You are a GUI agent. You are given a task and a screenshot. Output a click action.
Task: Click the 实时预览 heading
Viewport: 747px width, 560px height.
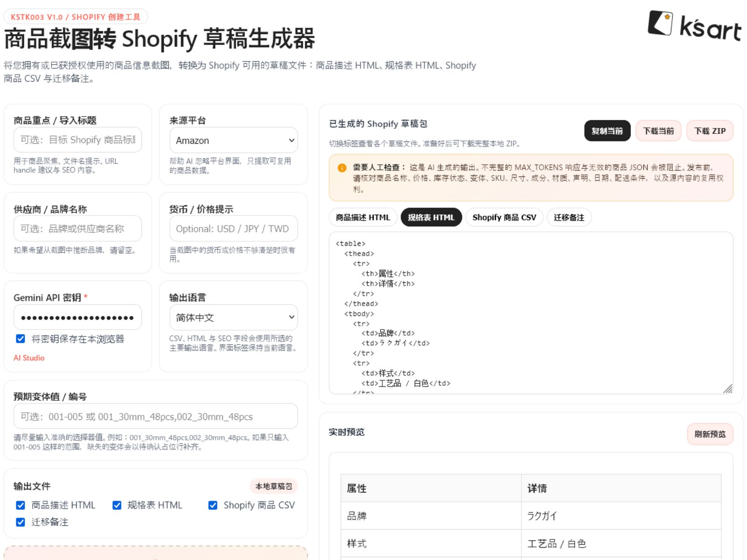346,432
